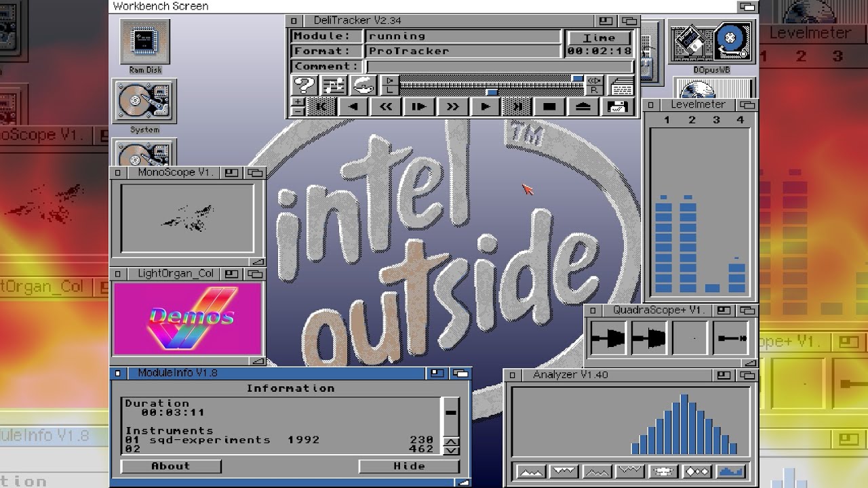The height and width of the screenshot is (488, 868).
Task: Click ModuleInfo scroll up arrow
Action: 451,442
